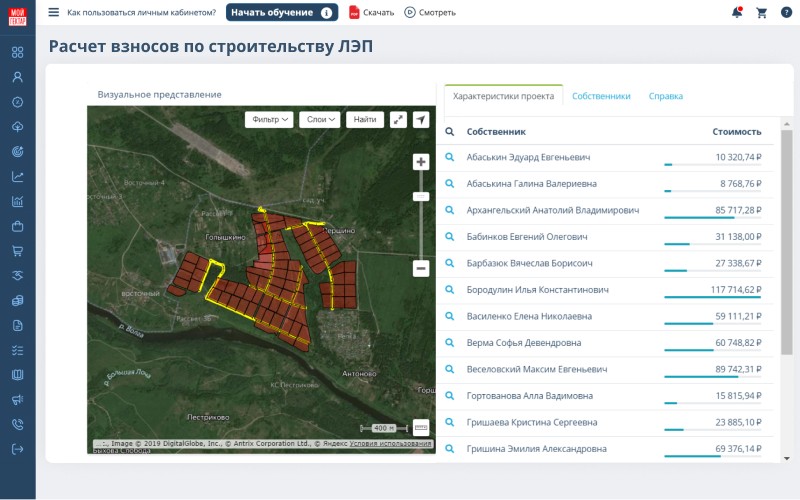Open the hamburger menu
The image size is (800, 500).
(x=54, y=12)
